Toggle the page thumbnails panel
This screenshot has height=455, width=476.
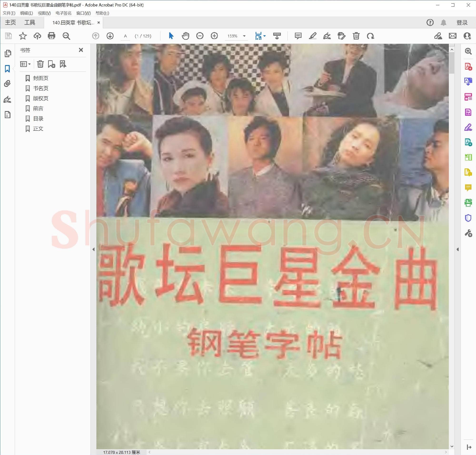(8, 53)
